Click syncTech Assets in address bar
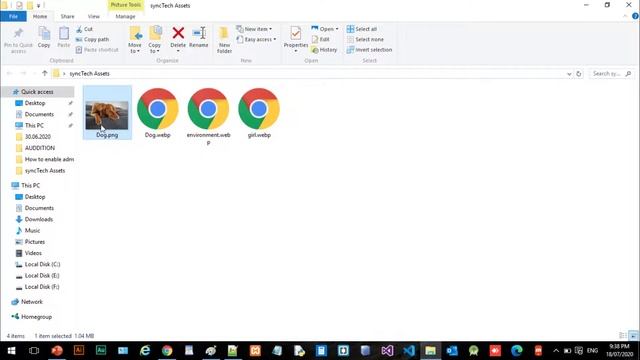Image resolution: width=640 pixels, height=360 pixels. click(89, 73)
